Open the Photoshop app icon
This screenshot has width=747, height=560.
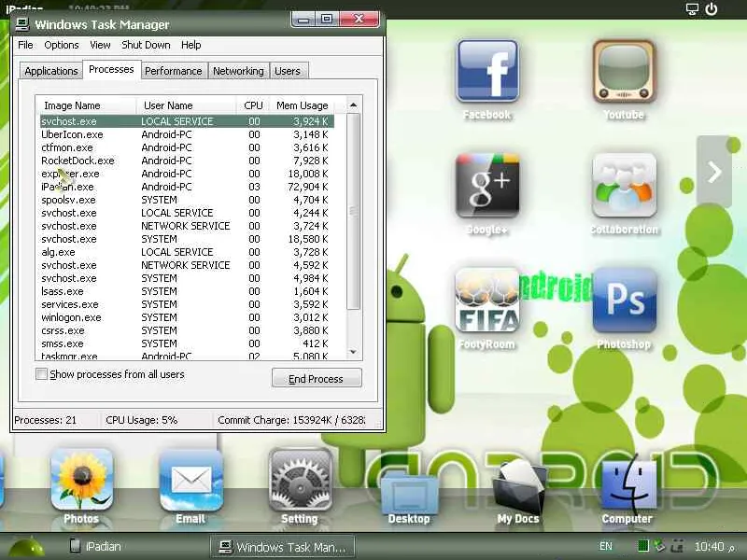[624, 300]
